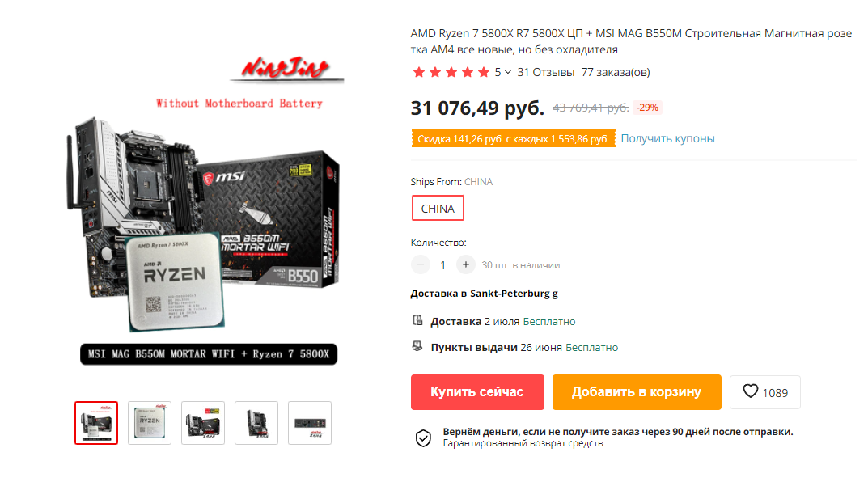Click the buyer protection shield icon
Viewport: 868px width, 482px height.
coord(423,438)
